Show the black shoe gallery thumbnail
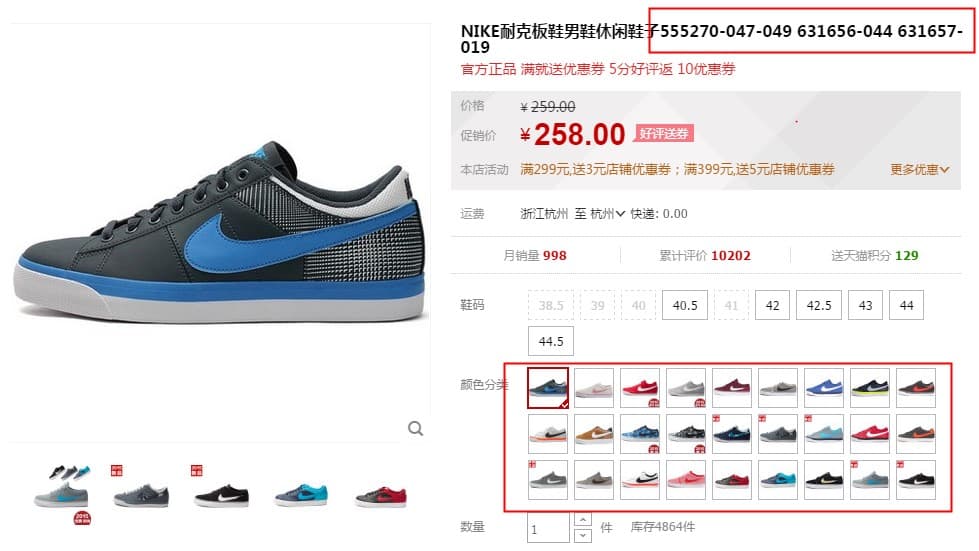 point(221,494)
